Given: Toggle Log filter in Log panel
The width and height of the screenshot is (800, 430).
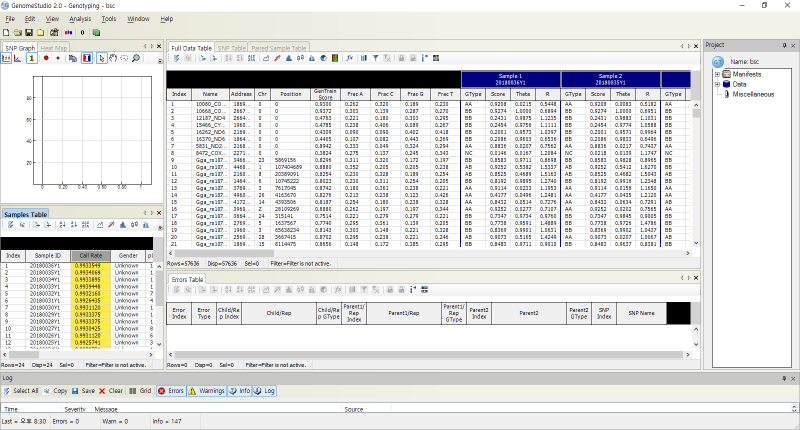Looking at the screenshot, I should [x=264, y=391].
